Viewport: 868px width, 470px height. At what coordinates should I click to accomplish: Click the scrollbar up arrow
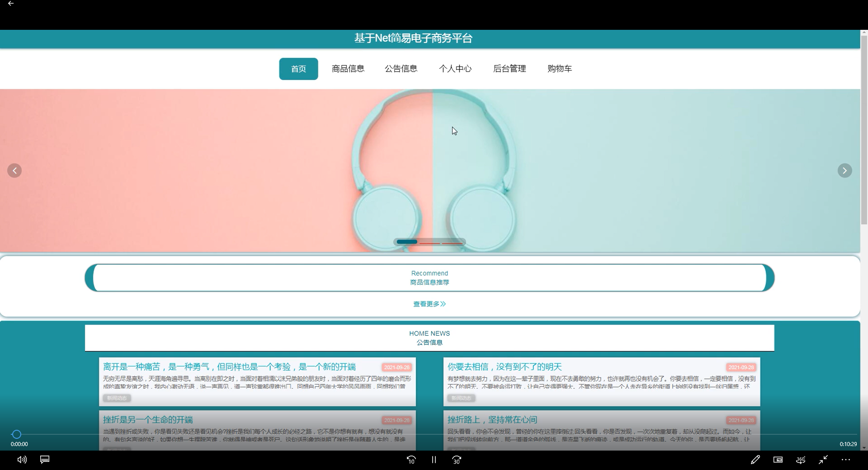(864, 33)
